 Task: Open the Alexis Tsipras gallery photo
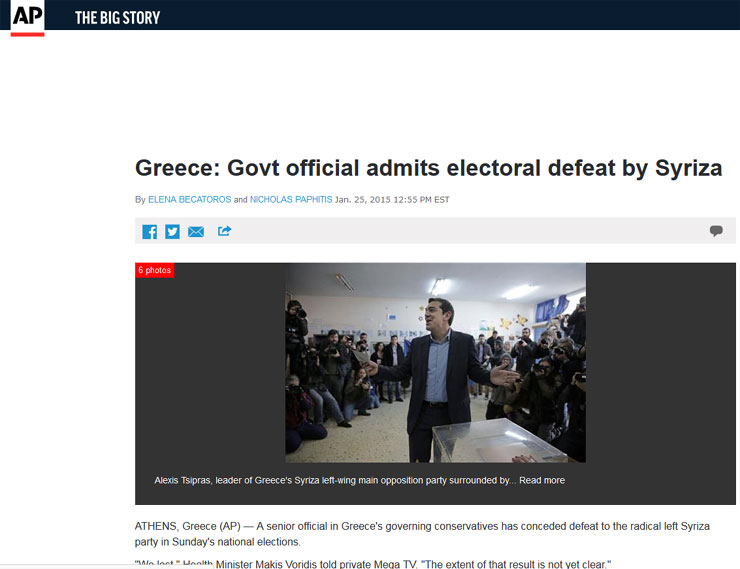click(436, 363)
